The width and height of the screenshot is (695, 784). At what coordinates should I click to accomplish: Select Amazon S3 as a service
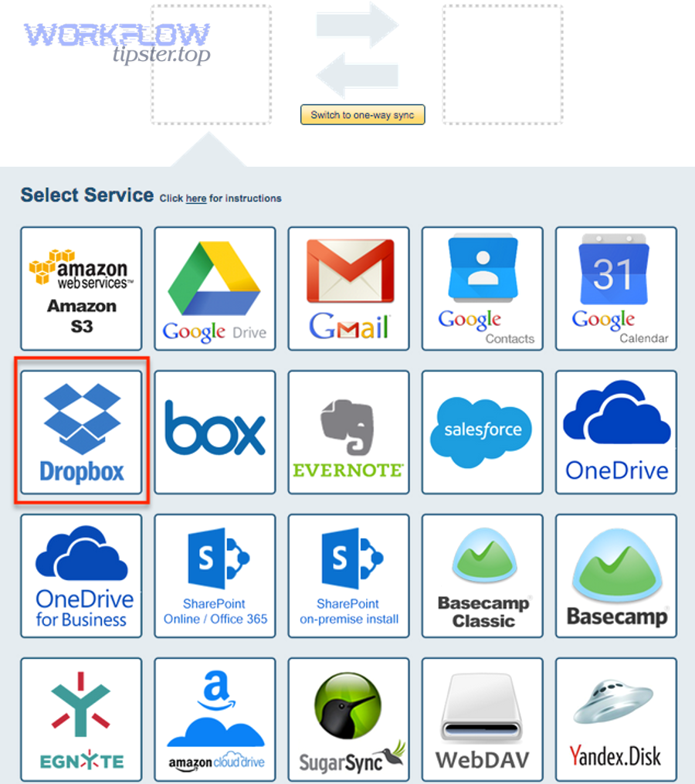[80, 287]
